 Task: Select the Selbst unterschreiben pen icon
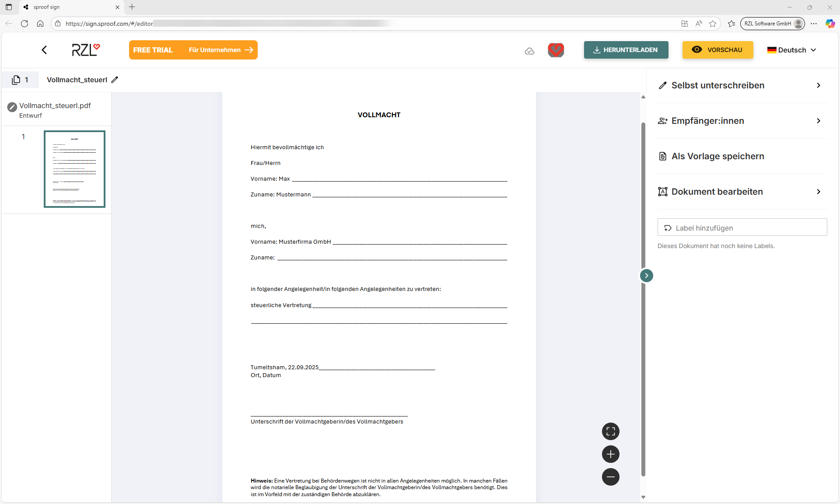point(663,85)
